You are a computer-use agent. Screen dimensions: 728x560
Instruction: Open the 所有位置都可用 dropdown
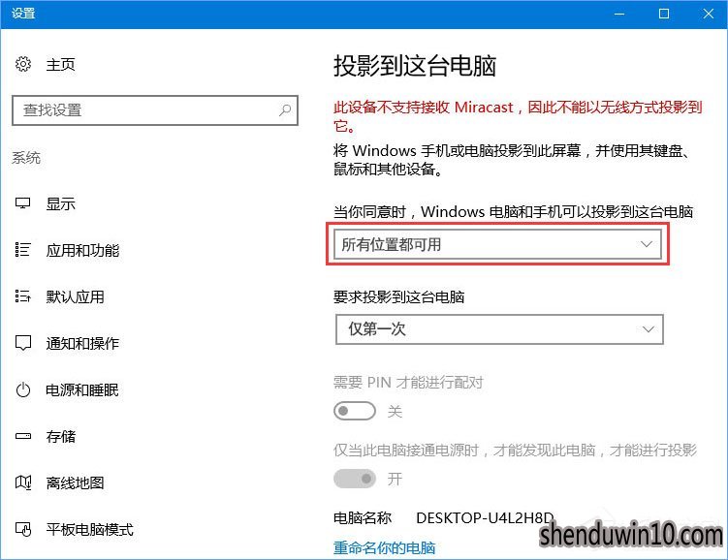coord(498,244)
